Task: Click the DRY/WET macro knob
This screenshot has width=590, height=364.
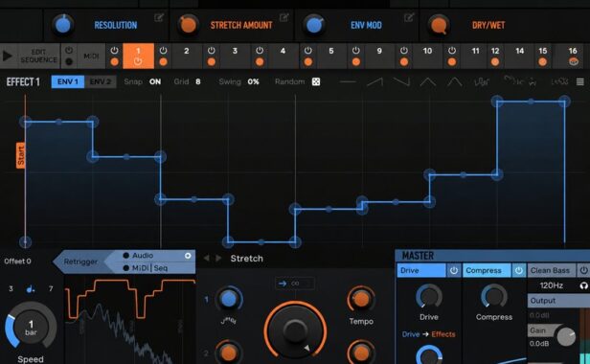Action: pos(439,25)
